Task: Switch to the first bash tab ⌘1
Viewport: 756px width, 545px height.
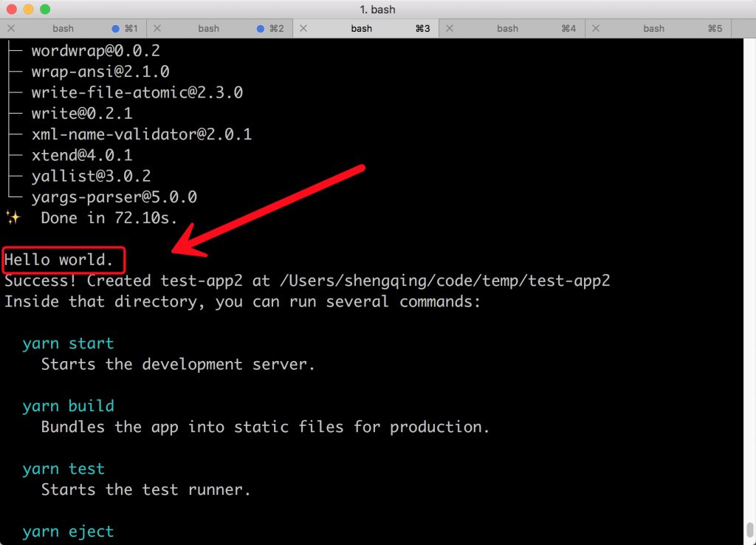Action: pos(63,29)
